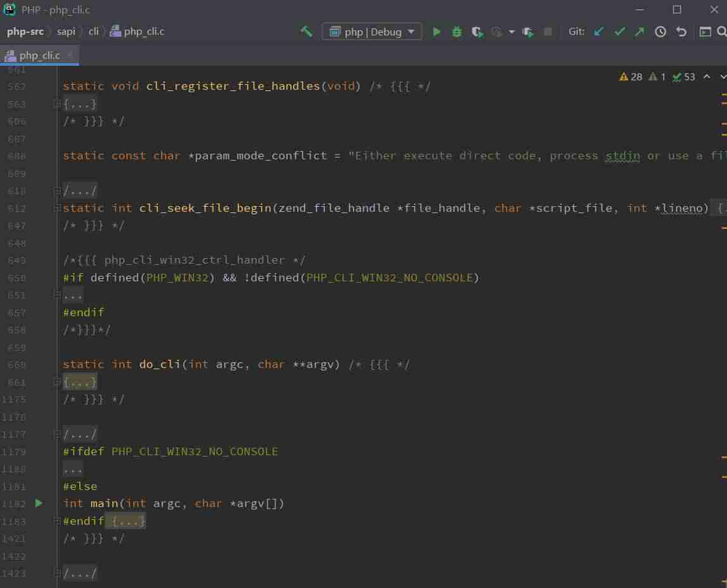
Task: Expand folded body of cli_register_file_handles
Action: pyautogui.click(x=80, y=104)
